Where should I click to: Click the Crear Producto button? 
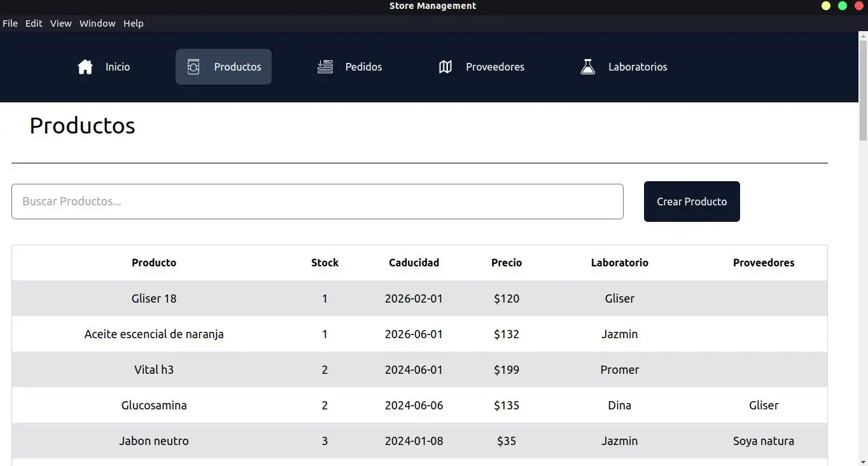pyautogui.click(x=692, y=202)
